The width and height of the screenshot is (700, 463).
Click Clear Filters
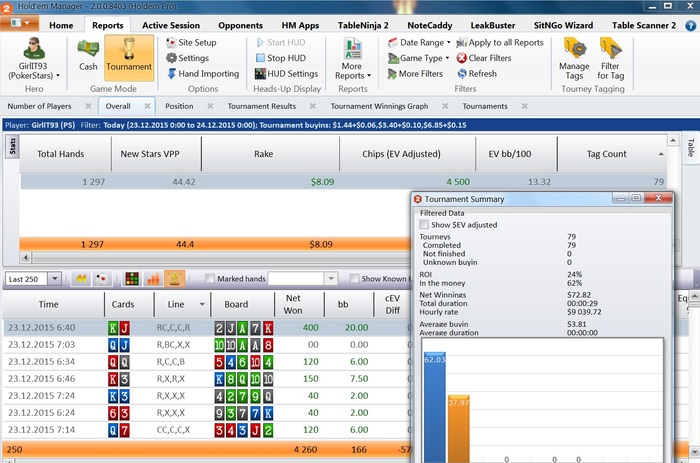click(x=484, y=58)
